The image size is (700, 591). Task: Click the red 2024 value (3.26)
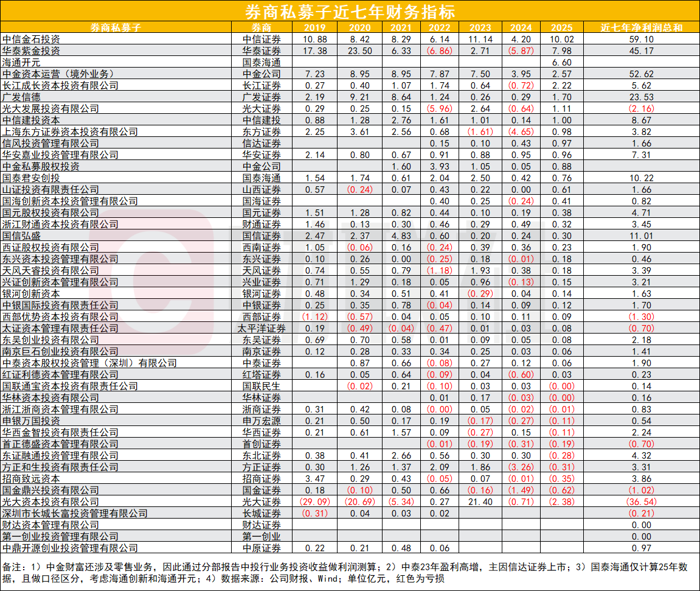pyautogui.click(x=521, y=467)
